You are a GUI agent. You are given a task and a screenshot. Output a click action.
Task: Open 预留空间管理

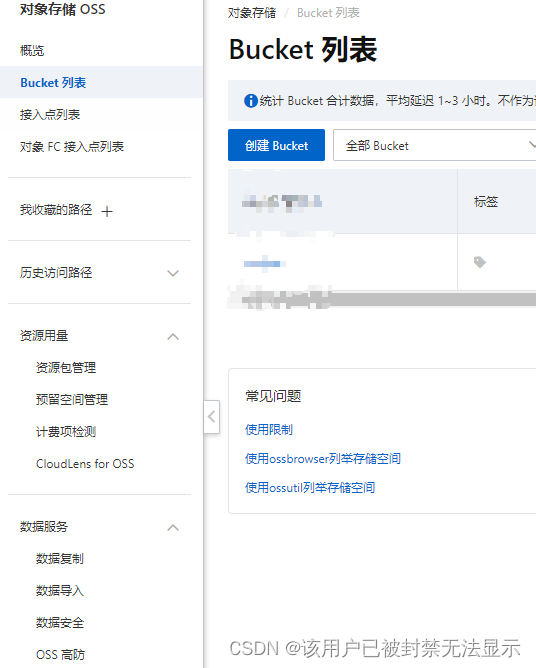pyautogui.click(x=72, y=399)
